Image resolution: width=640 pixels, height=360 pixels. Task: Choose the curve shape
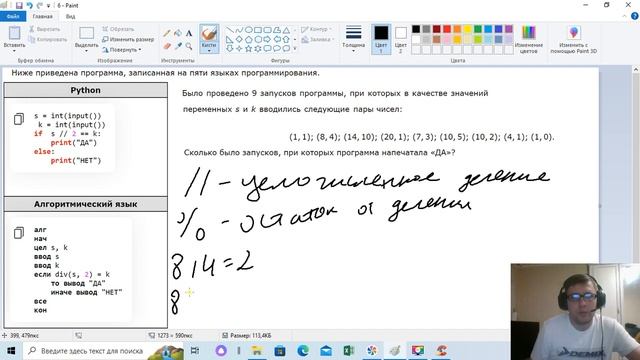239,30
